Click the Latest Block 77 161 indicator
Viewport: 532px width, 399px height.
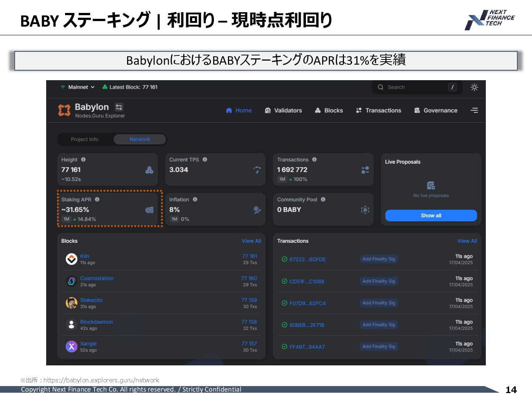130,87
